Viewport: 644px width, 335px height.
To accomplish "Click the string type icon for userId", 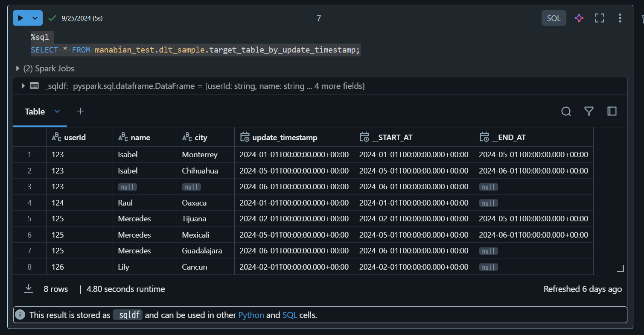I will tap(56, 137).
